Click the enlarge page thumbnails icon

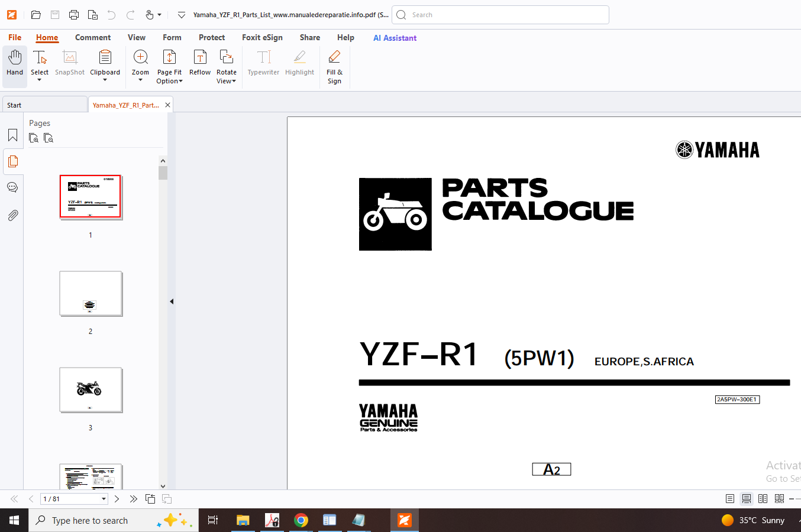pyautogui.click(x=34, y=138)
